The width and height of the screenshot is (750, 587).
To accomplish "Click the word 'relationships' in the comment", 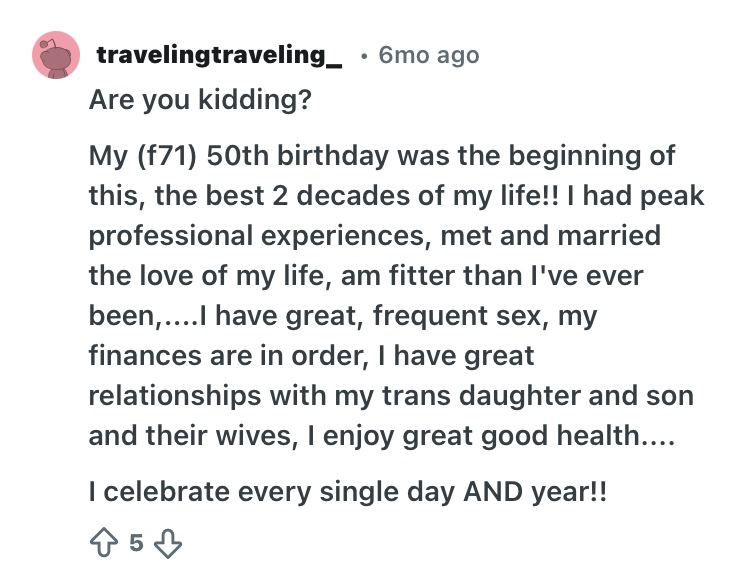I will [x=175, y=396].
